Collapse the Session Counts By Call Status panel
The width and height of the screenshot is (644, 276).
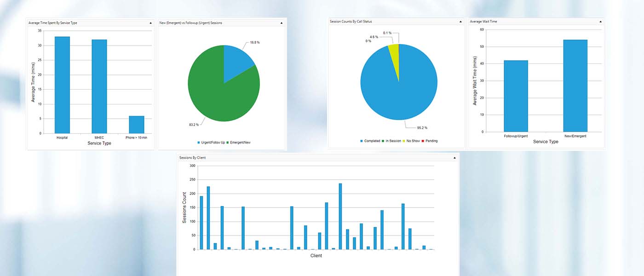[x=460, y=22]
